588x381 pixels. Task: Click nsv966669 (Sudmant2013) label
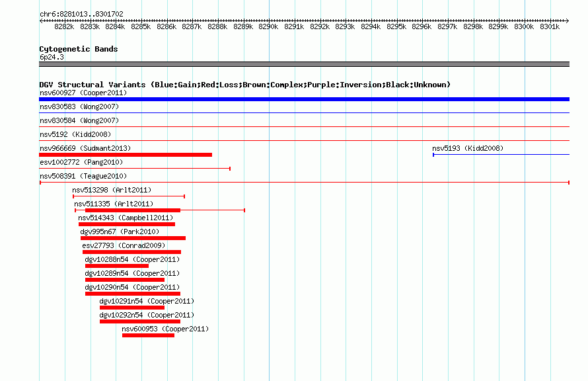point(85,148)
